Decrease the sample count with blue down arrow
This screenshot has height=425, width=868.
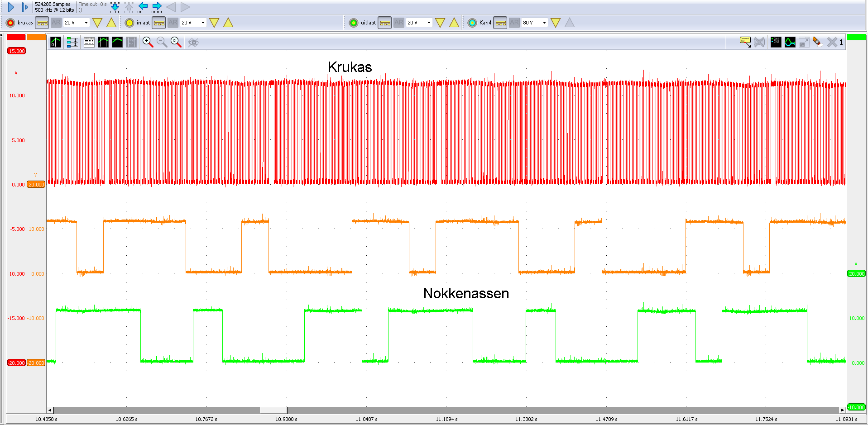(115, 7)
